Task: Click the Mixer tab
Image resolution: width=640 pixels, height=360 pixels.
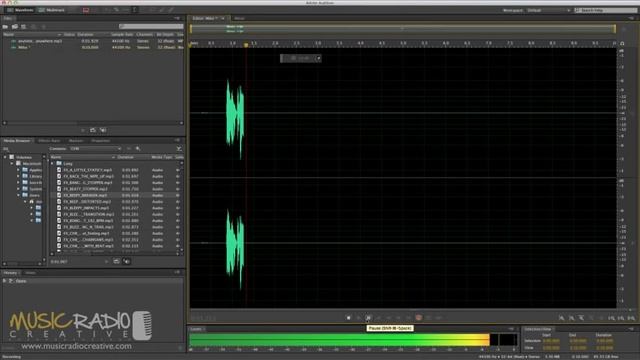Action: pyautogui.click(x=239, y=18)
